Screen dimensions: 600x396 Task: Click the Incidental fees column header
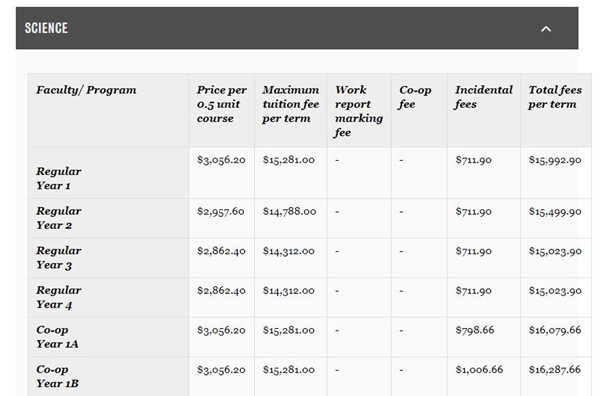coord(484,97)
